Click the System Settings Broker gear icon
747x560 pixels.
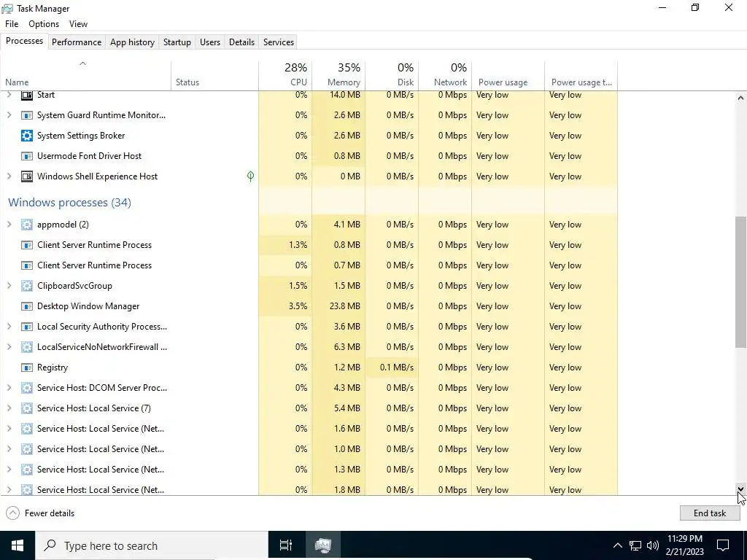27,136
